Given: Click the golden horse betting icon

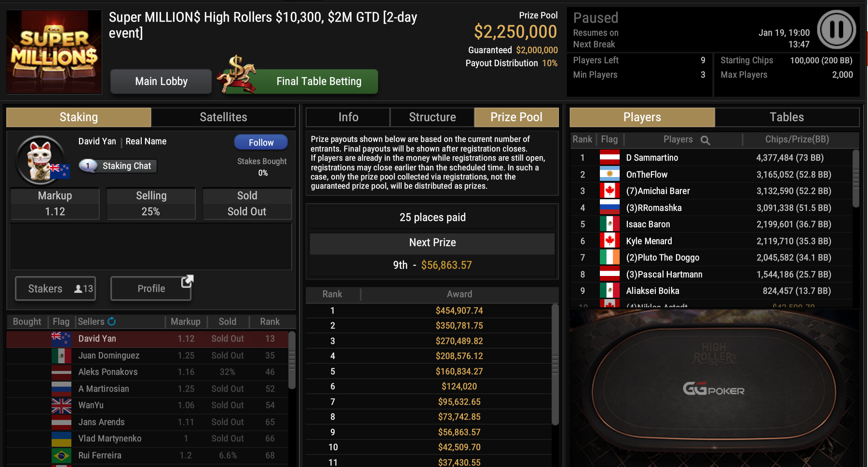Looking at the screenshot, I should [x=238, y=74].
